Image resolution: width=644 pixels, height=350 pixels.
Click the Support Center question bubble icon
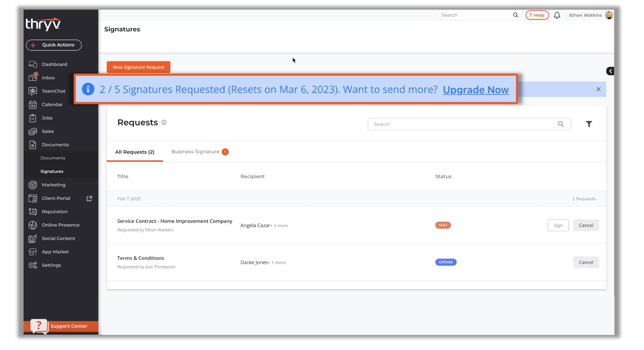39,326
